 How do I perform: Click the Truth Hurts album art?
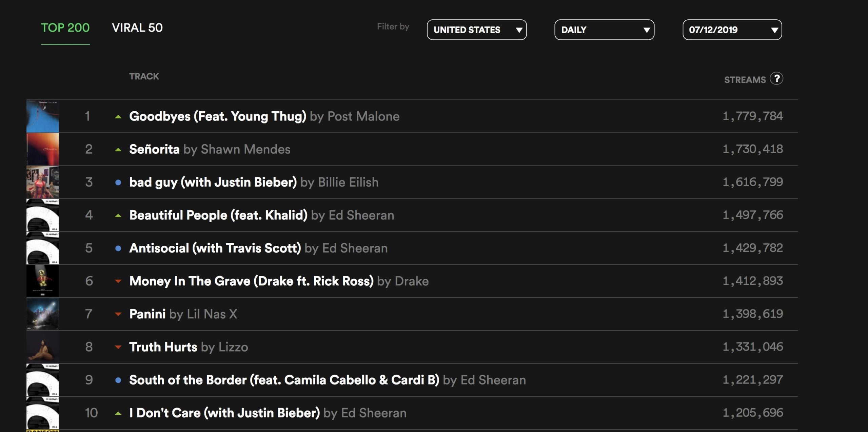tap(43, 347)
